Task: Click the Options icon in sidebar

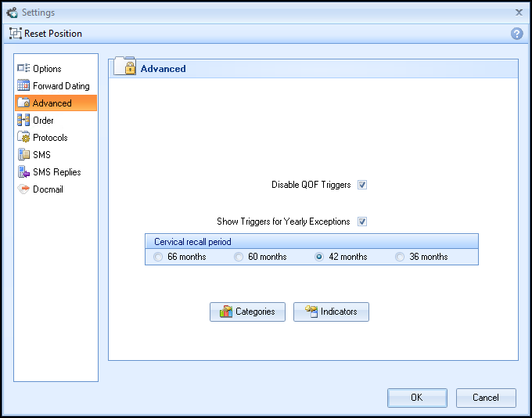Action: (x=23, y=69)
